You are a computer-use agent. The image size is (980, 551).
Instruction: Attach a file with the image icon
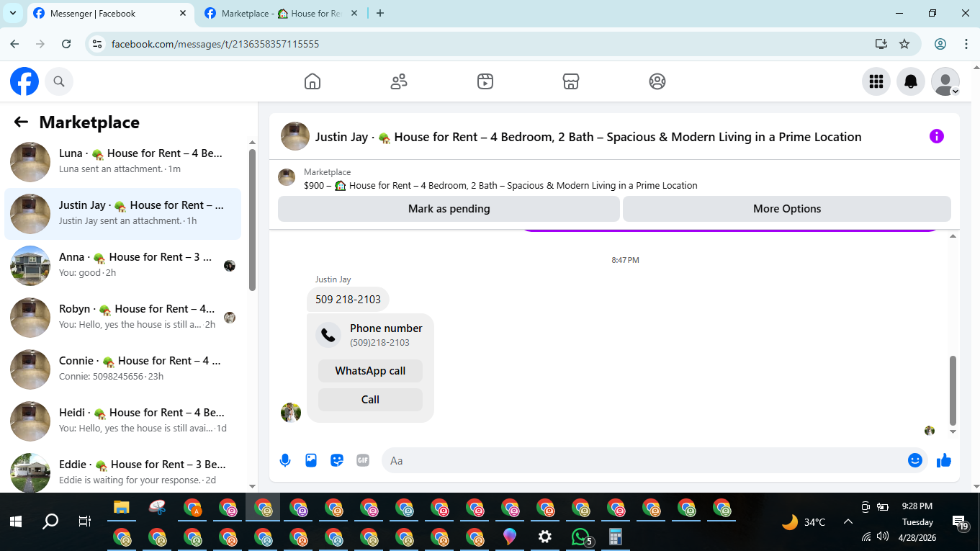tap(311, 460)
